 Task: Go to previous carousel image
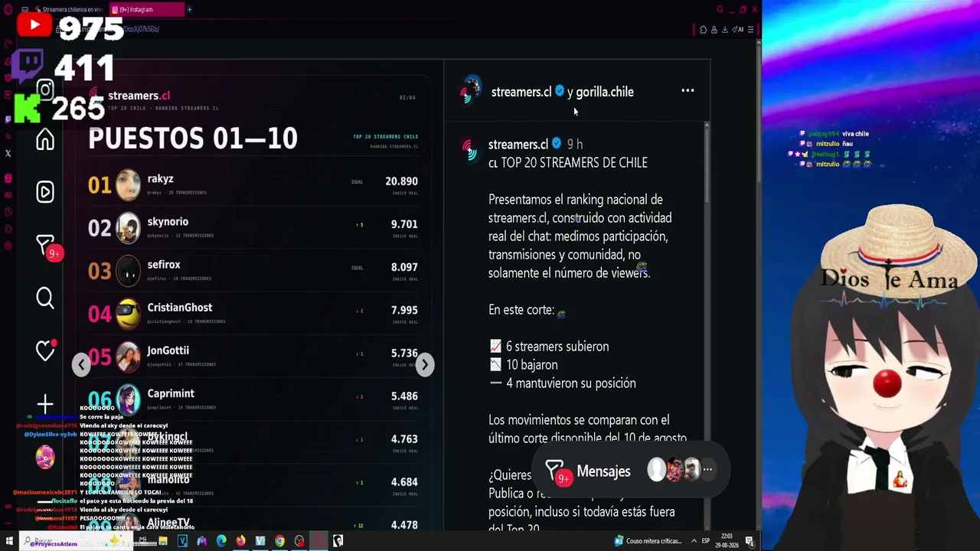pyautogui.click(x=81, y=365)
